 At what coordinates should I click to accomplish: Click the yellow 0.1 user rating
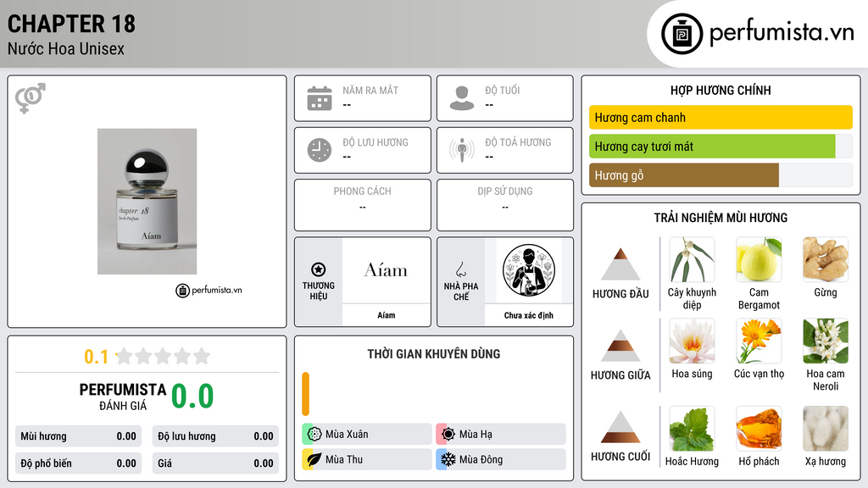tap(96, 357)
